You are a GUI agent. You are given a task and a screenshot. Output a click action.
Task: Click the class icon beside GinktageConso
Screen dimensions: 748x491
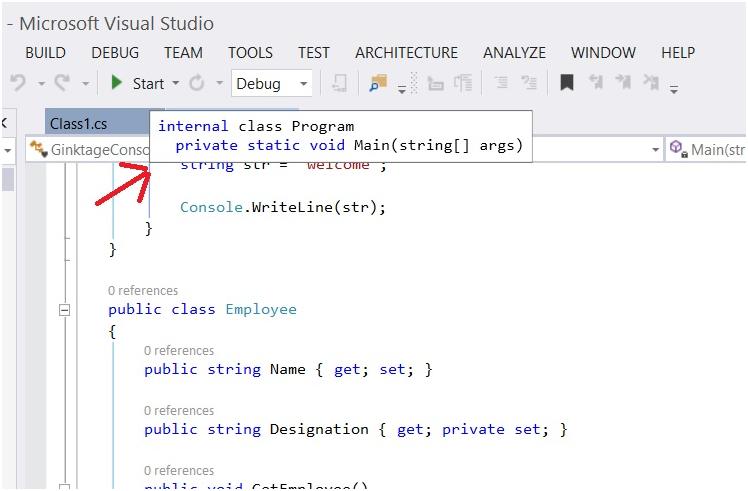click(x=39, y=148)
